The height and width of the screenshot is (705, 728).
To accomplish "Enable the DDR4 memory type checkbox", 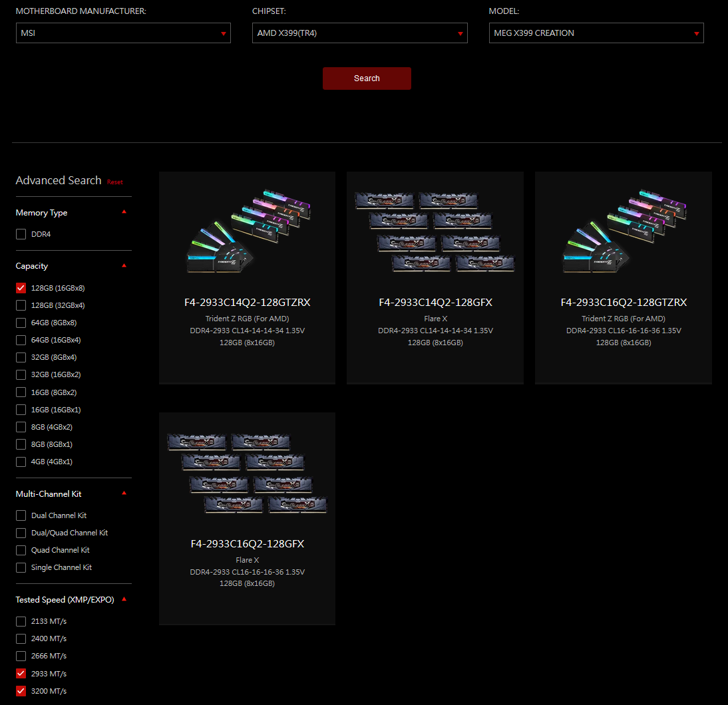I will (21, 234).
